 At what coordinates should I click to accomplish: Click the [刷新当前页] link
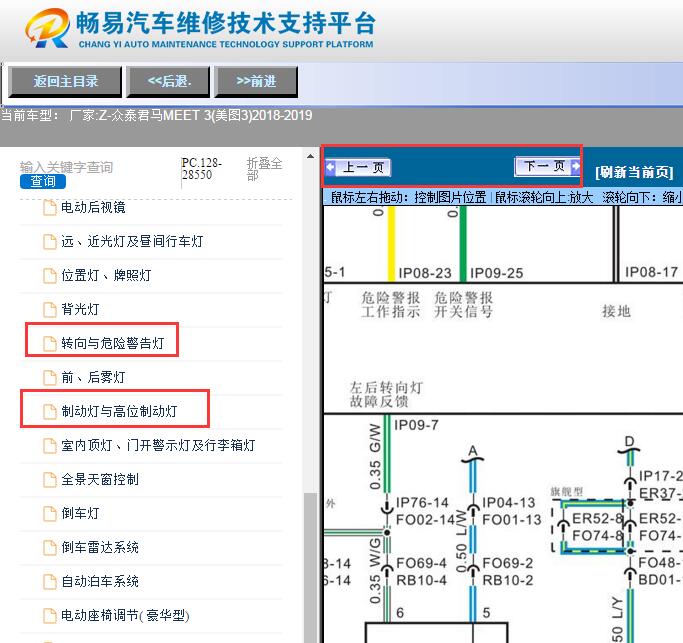(634, 172)
